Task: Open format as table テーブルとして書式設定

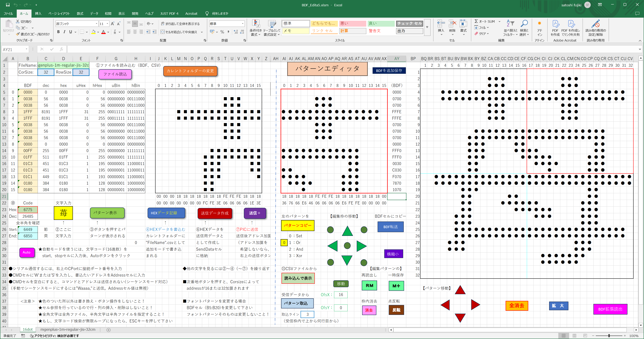Action: [x=271, y=28]
